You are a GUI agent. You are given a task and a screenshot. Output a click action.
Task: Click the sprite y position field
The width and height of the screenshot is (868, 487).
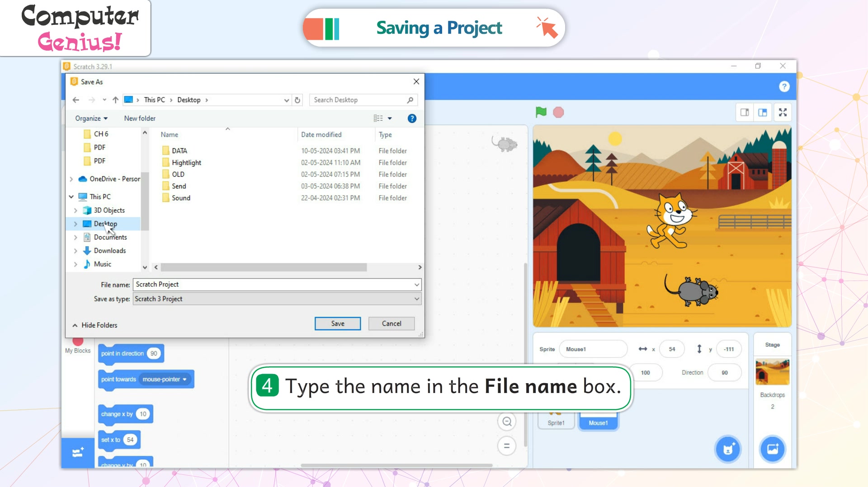click(x=729, y=349)
